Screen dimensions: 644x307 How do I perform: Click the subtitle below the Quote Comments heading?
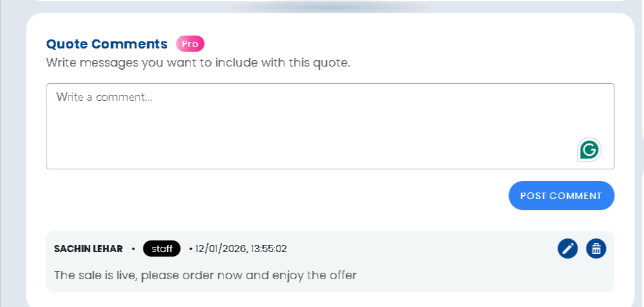(x=198, y=63)
